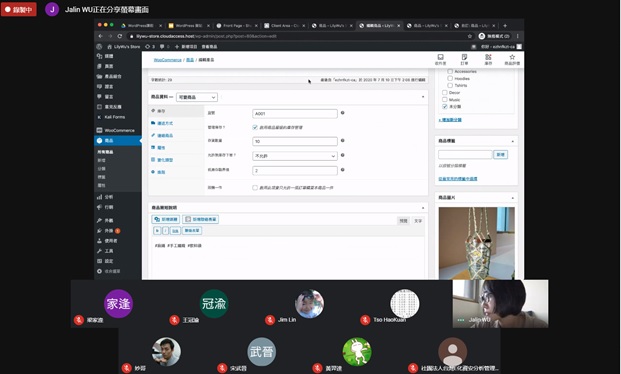The height and width of the screenshot is (374, 621).
Task: Switch to the Client Area browser tab
Action: pos(284,25)
